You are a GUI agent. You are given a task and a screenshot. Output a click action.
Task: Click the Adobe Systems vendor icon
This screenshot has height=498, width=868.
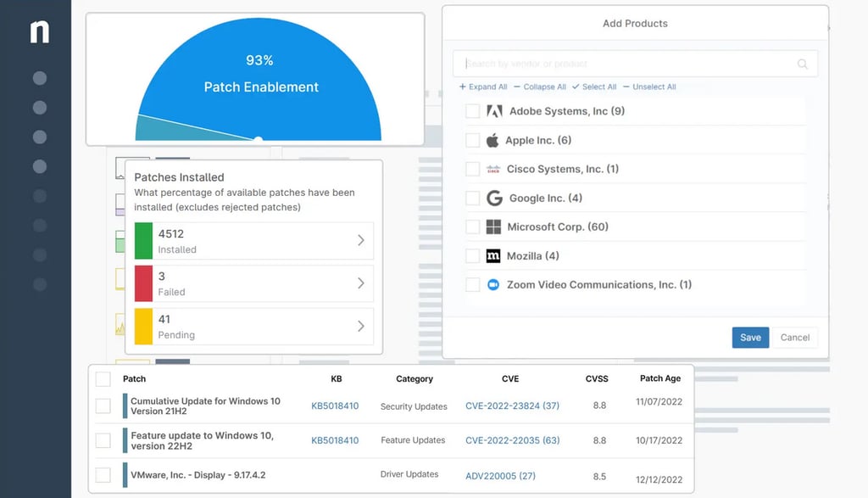click(494, 111)
